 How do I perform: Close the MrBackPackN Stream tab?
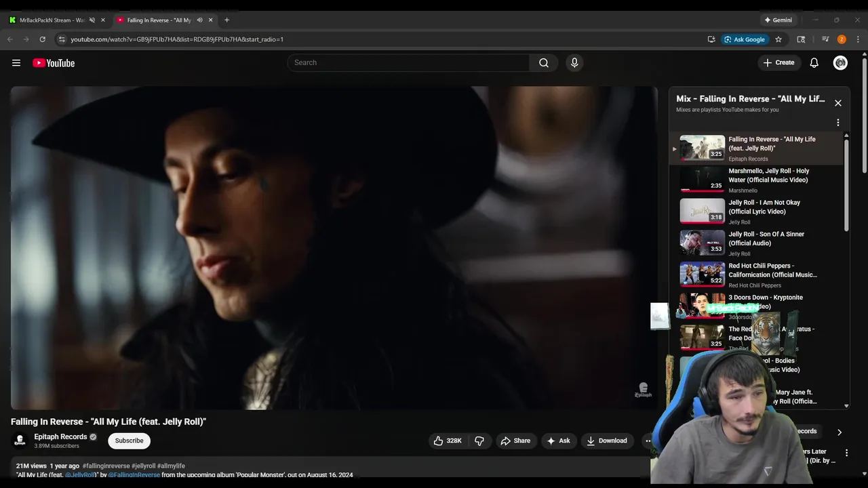click(x=103, y=20)
